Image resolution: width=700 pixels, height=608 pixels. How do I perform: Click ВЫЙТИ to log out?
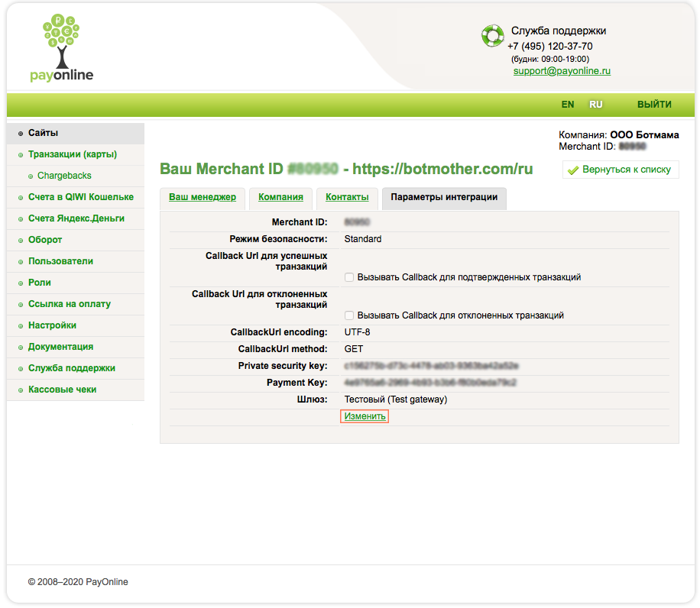pos(654,105)
